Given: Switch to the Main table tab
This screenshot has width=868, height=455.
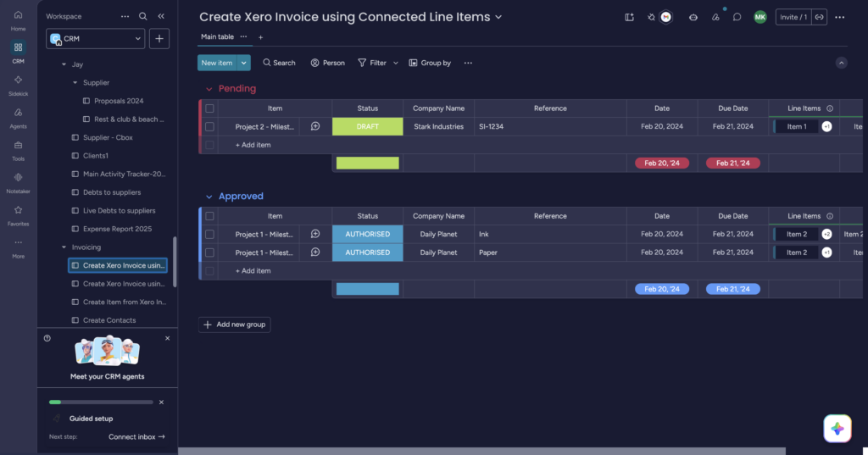Looking at the screenshot, I should (217, 36).
